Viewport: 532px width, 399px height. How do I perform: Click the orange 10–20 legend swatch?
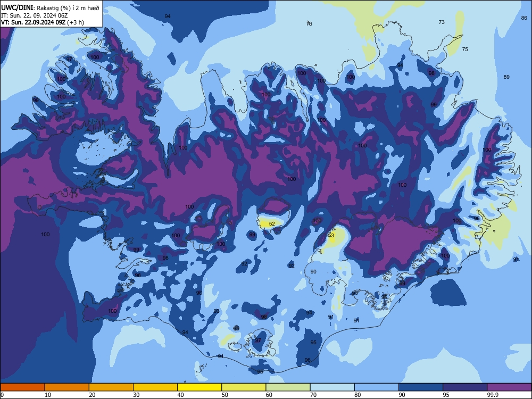(67, 387)
